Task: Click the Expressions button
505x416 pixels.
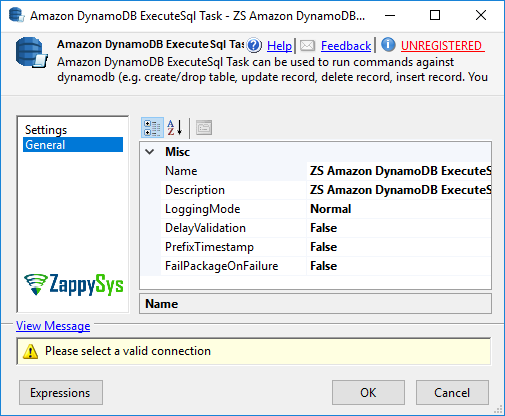Action: [61, 393]
